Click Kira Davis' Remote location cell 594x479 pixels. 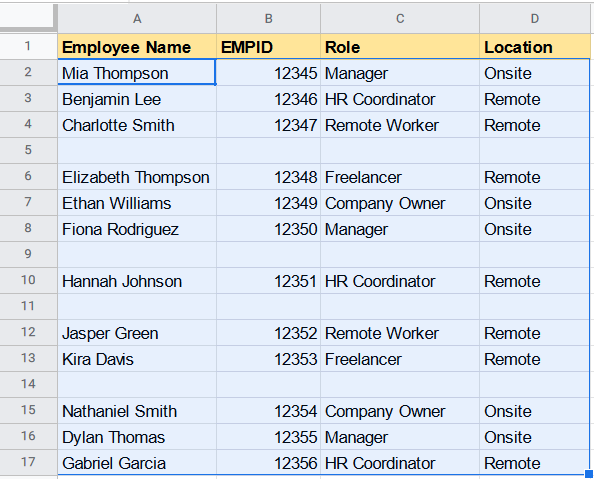tap(535, 358)
